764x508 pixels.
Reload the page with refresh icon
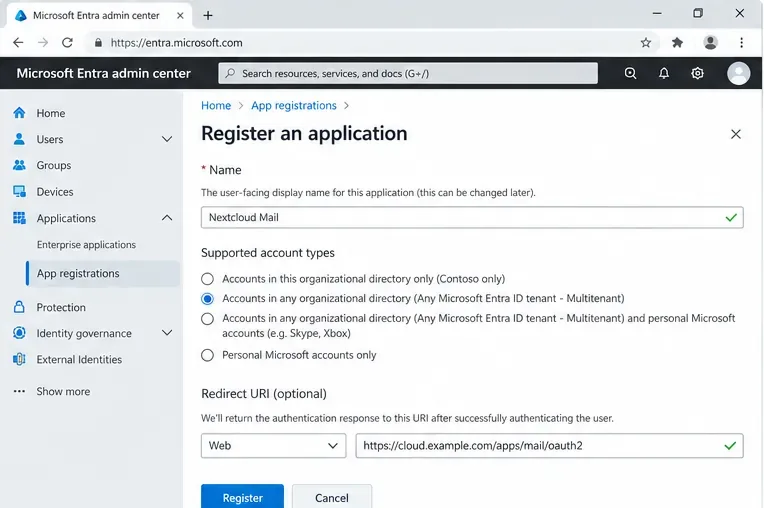[67, 43]
